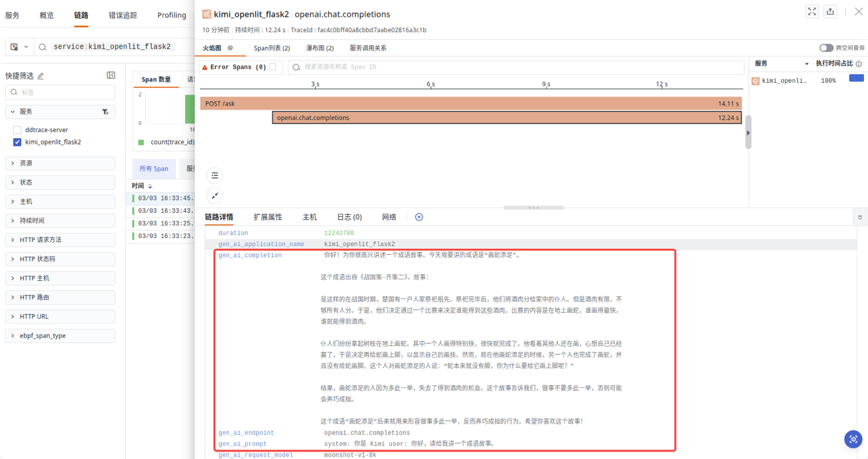
Task: Expand the HTTP 主机 filter section
Action: (61, 278)
